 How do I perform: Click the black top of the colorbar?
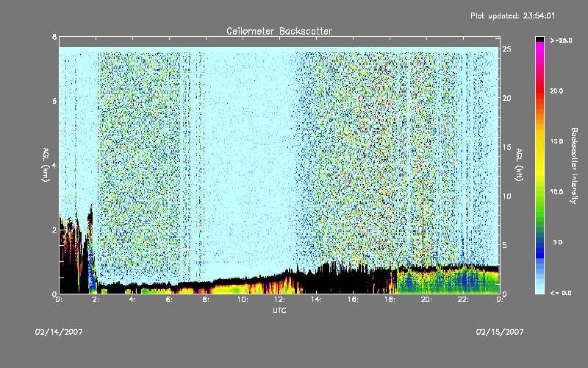(x=539, y=39)
